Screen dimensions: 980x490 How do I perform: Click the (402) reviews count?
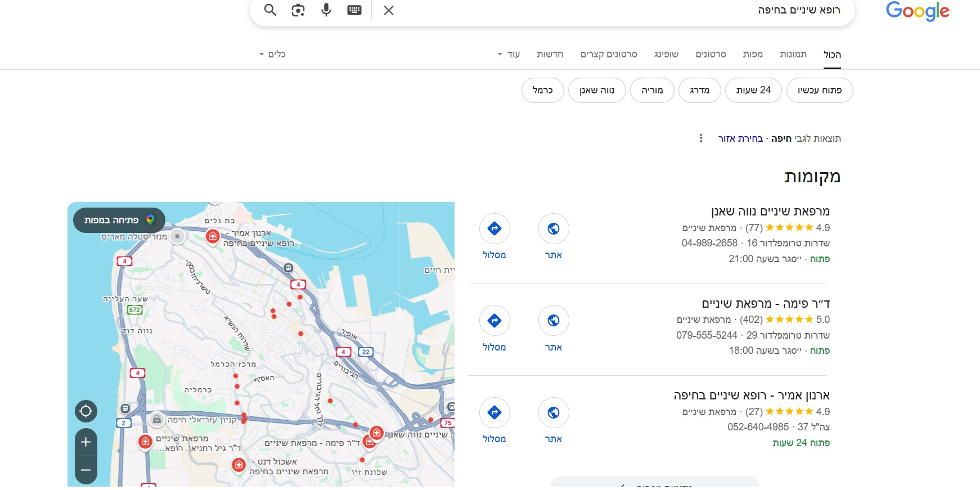click(x=751, y=320)
